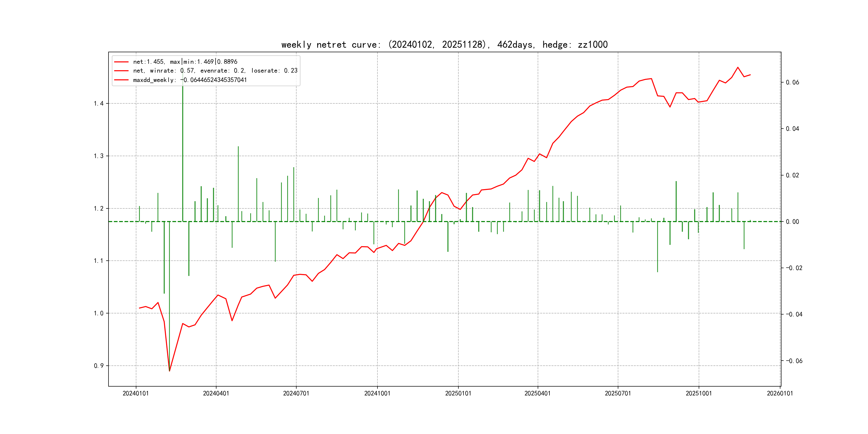Click the x-axis label 20260101
The width and height of the screenshot is (868, 434).
[x=780, y=393]
